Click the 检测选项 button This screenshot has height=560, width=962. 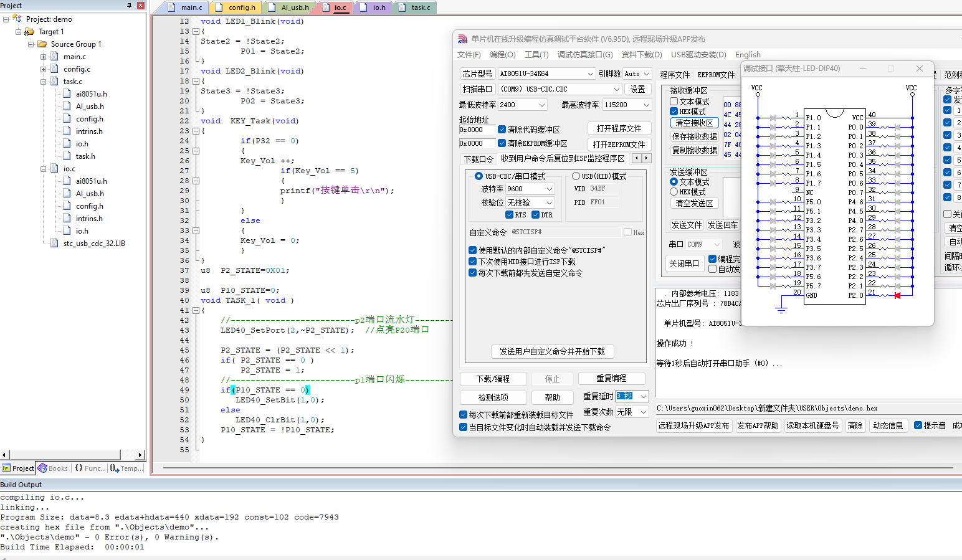coord(493,397)
